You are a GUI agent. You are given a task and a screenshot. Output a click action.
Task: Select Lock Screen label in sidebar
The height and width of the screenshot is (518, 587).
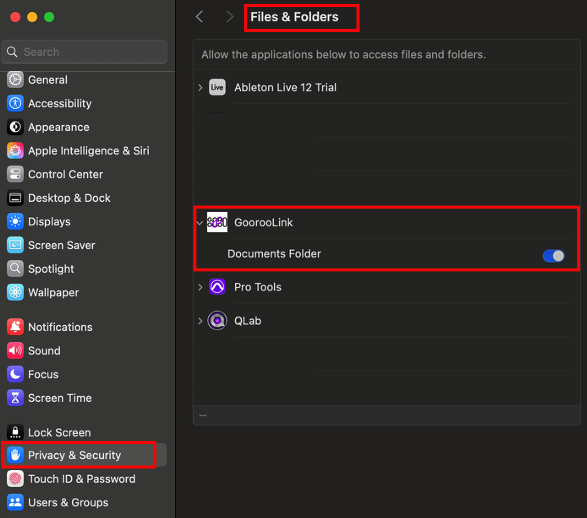click(60, 432)
